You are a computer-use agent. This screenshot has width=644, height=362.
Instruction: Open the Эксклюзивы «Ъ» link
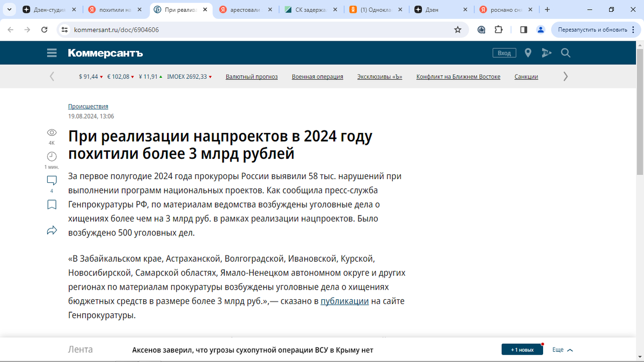[x=380, y=77]
